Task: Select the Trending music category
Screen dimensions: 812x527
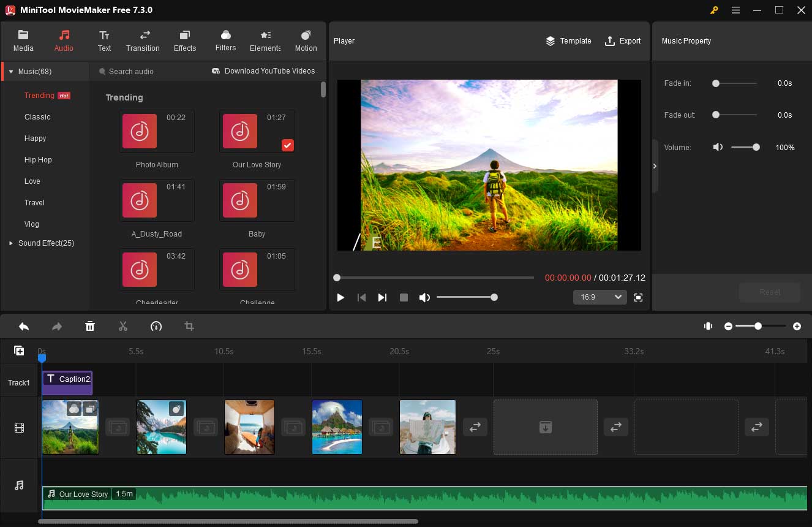Action: click(47, 96)
